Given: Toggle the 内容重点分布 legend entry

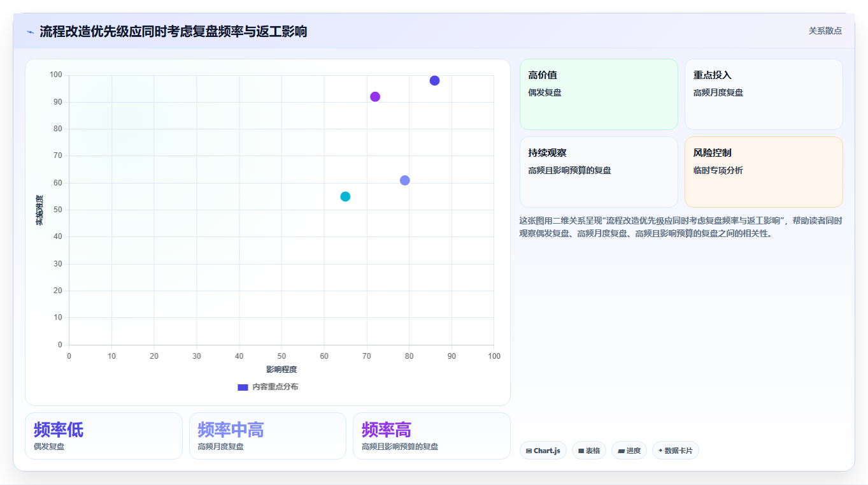Looking at the screenshot, I should 267,387.
